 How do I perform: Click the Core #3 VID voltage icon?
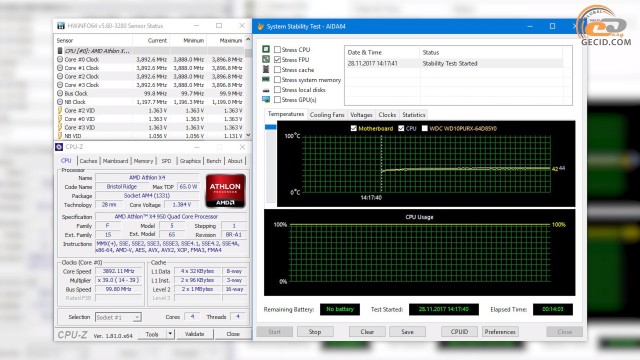tap(60, 127)
